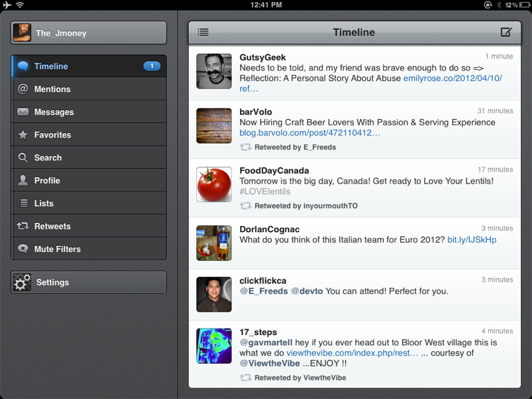The image size is (532, 399).
Task: Show the Retweets section
Action: (89, 226)
